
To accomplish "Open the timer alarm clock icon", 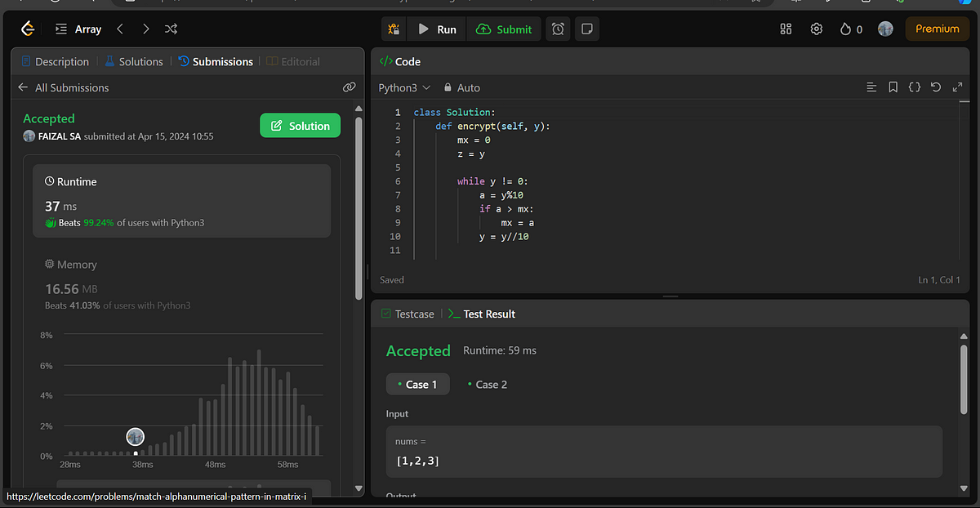I will point(558,29).
